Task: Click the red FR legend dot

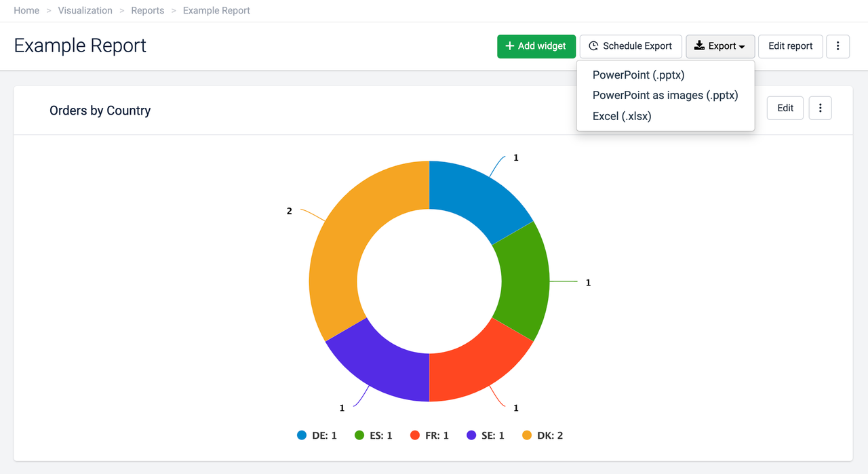Action: (415, 435)
